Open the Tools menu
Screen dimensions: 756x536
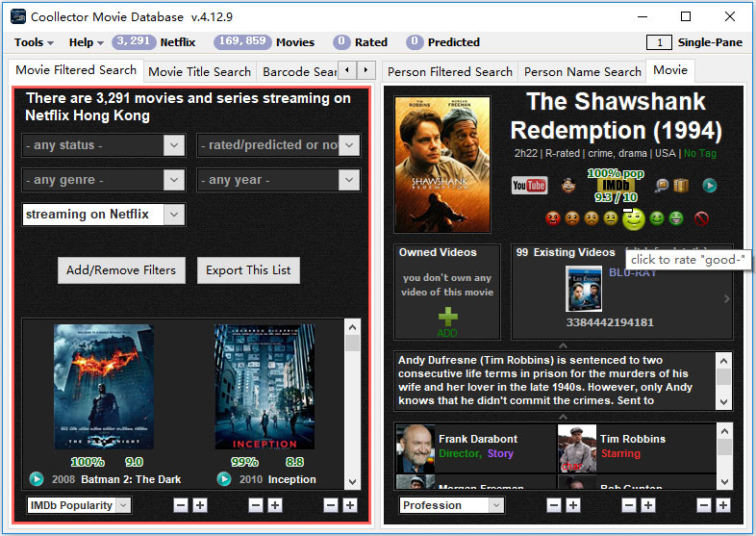tap(34, 42)
